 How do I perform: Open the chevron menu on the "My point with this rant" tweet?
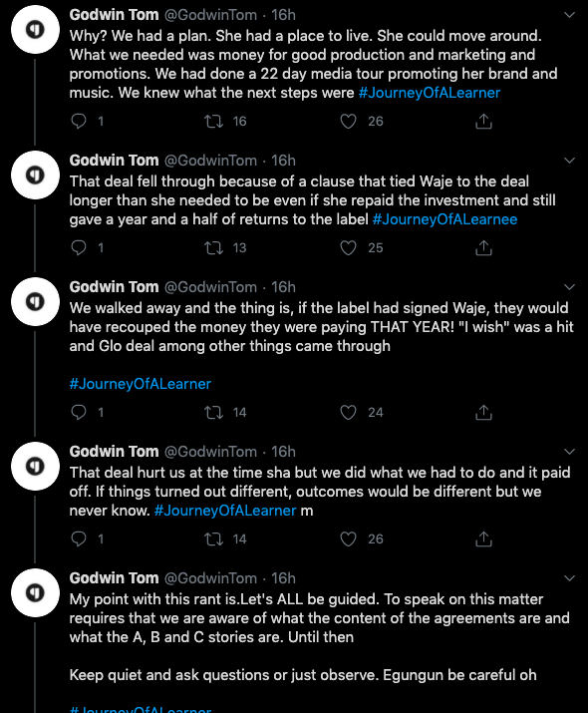pos(569,578)
